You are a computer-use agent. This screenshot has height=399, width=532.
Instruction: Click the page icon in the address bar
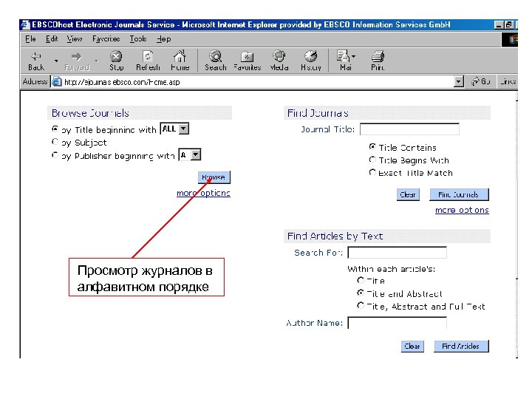coord(56,82)
